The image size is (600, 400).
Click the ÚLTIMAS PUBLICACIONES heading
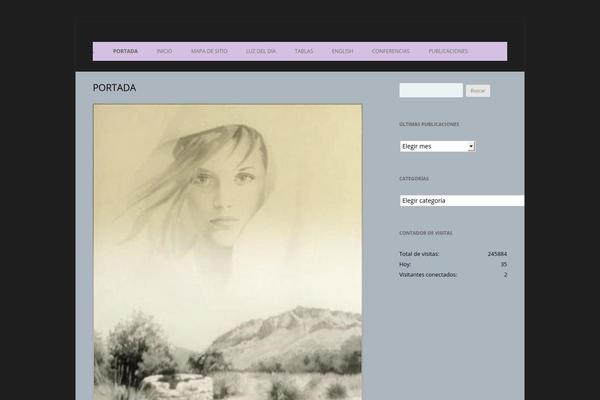pyautogui.click(x=429, y=124)
